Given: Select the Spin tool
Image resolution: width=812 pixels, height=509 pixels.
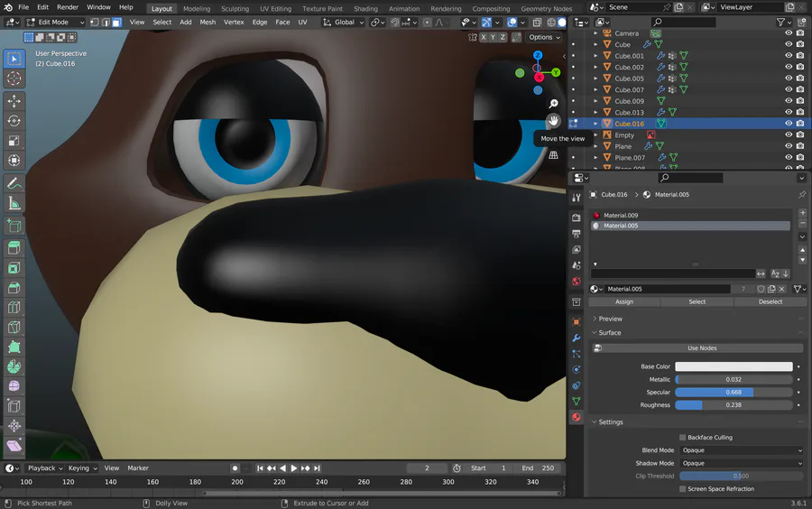Looking at the screenshot, I should [14, 366].
